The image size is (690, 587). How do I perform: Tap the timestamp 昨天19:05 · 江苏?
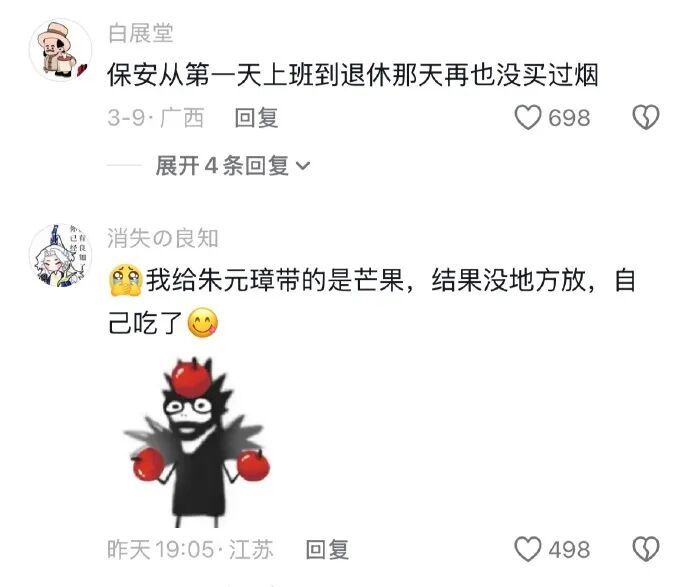point(190,549)
